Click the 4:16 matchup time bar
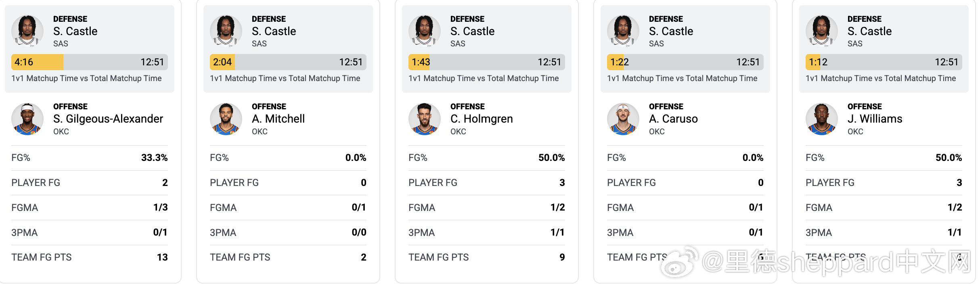Image resolution: width=980 pixels, height=288 pixels. coord(90,62)
